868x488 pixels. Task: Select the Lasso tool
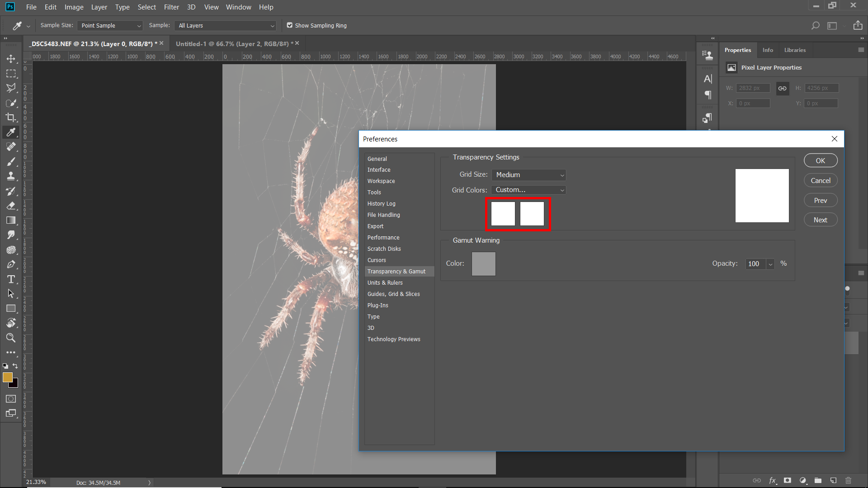11,88
